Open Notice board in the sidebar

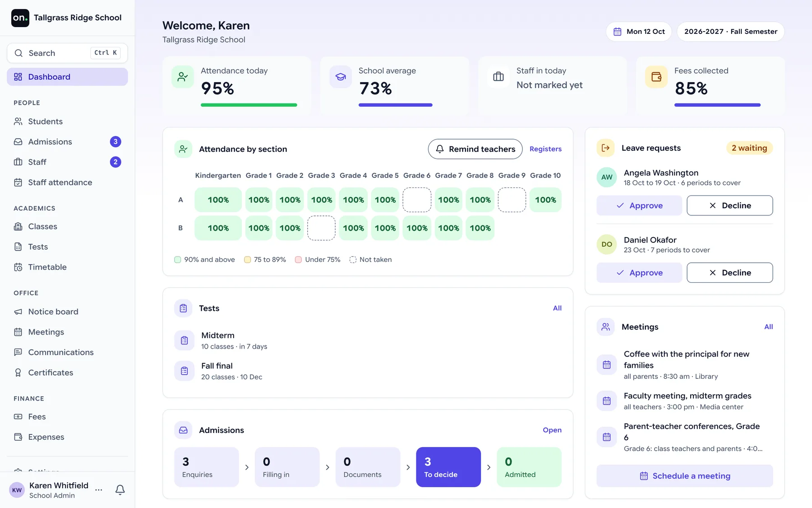click(67, 312)
